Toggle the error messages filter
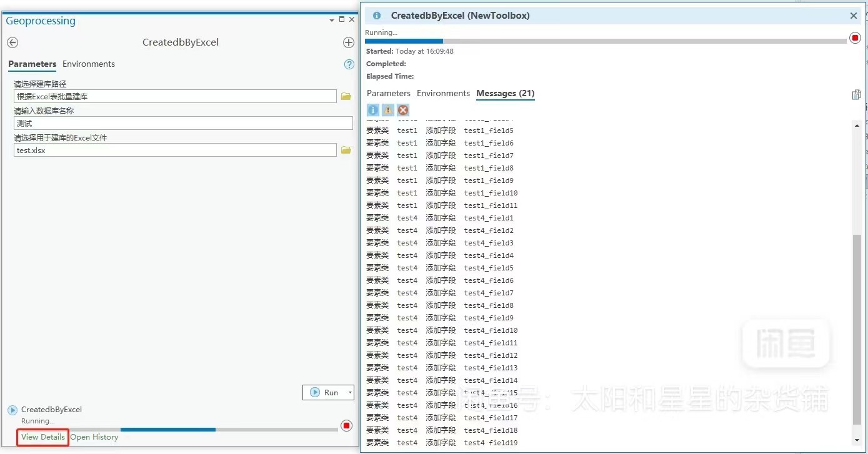868x454 pixels. tap(403, 110)
